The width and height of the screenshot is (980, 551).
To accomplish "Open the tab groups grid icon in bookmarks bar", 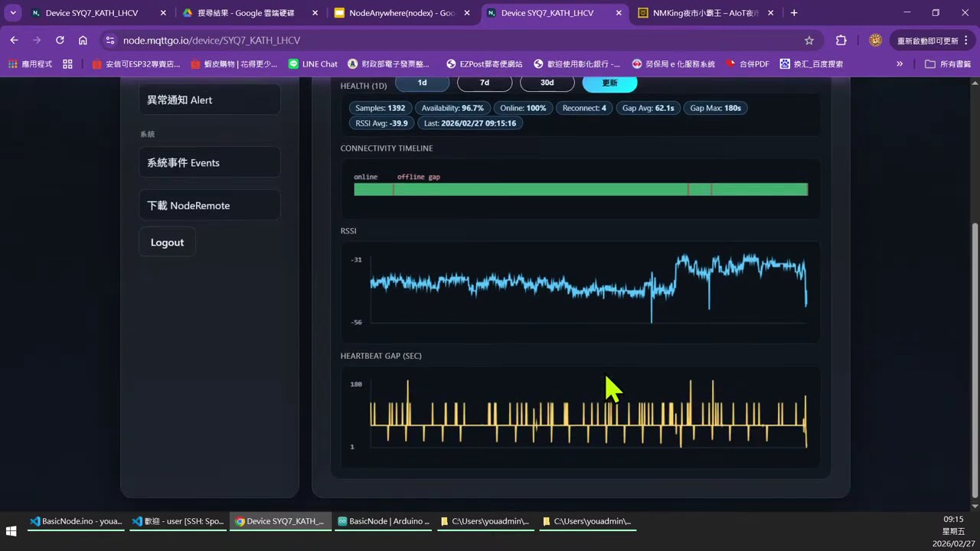I will pos(67,64).
